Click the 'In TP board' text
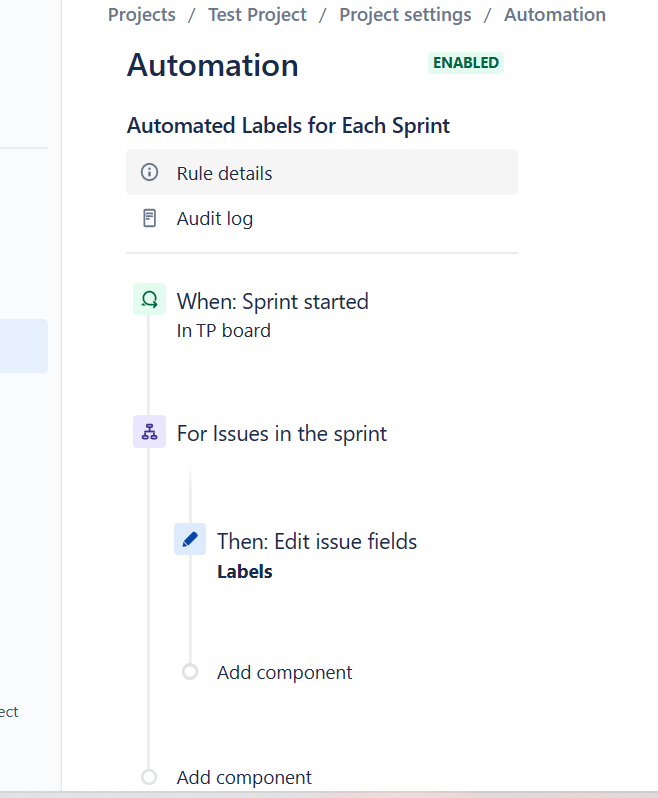Image resolution: width=658 pixels, height=798 pixels. [x=223, y=331]
